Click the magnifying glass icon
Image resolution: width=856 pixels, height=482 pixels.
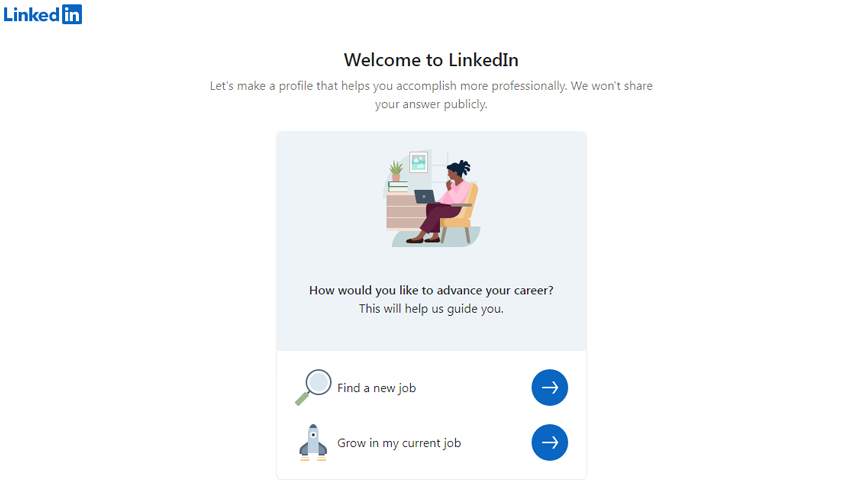coord(313,387)
